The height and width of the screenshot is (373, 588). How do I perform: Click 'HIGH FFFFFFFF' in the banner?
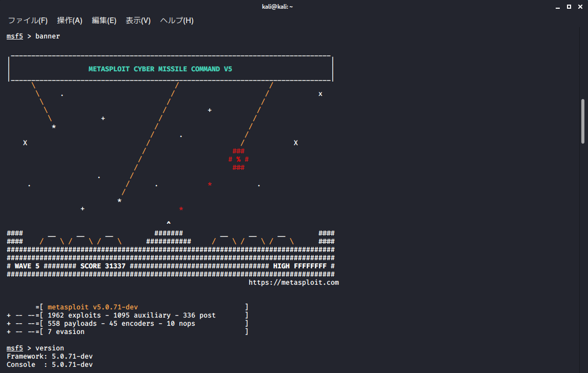tap(299, 266)
